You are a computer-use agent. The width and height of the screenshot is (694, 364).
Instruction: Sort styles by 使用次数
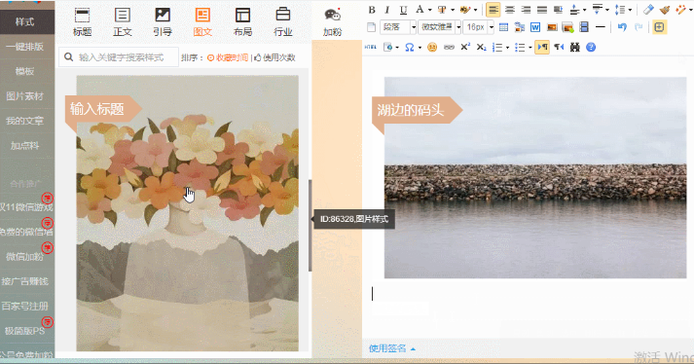tap(274, 58)
